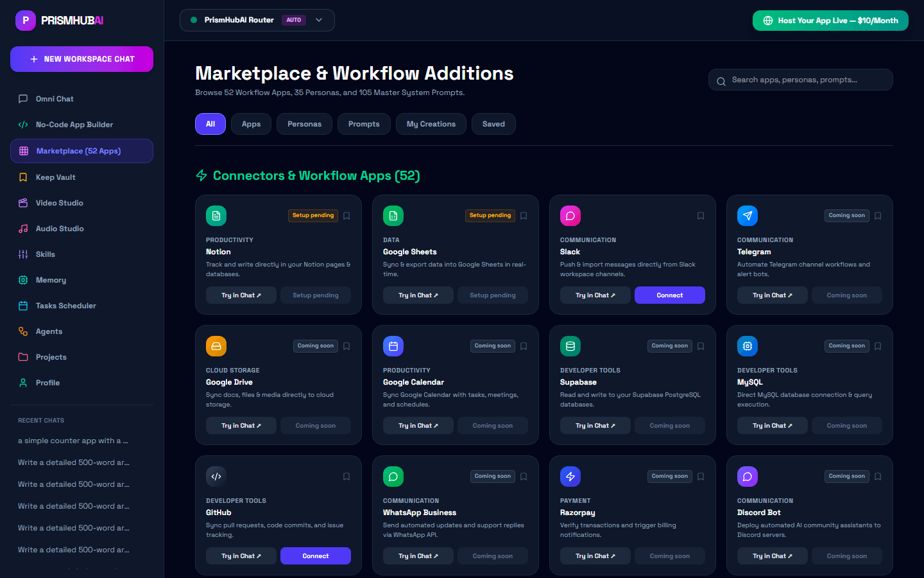Open Video Studio
The width and height of the screenshot is (924, 578).
(81, 203)
